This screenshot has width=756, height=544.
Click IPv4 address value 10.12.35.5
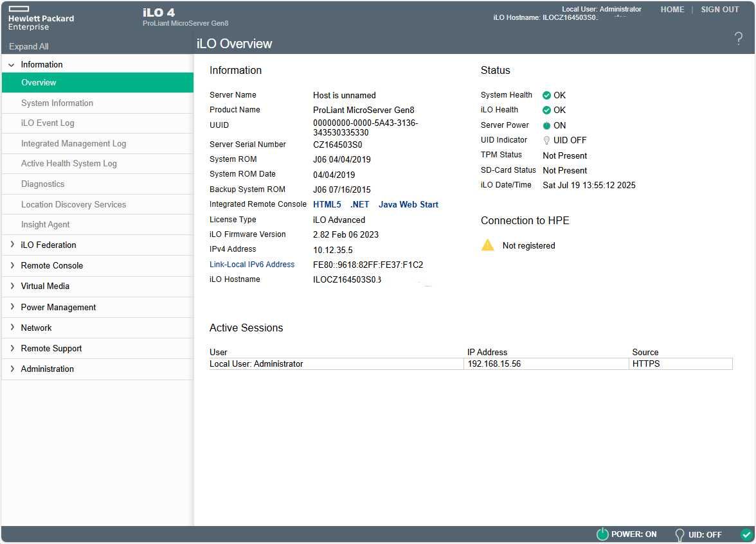[333, 250]
